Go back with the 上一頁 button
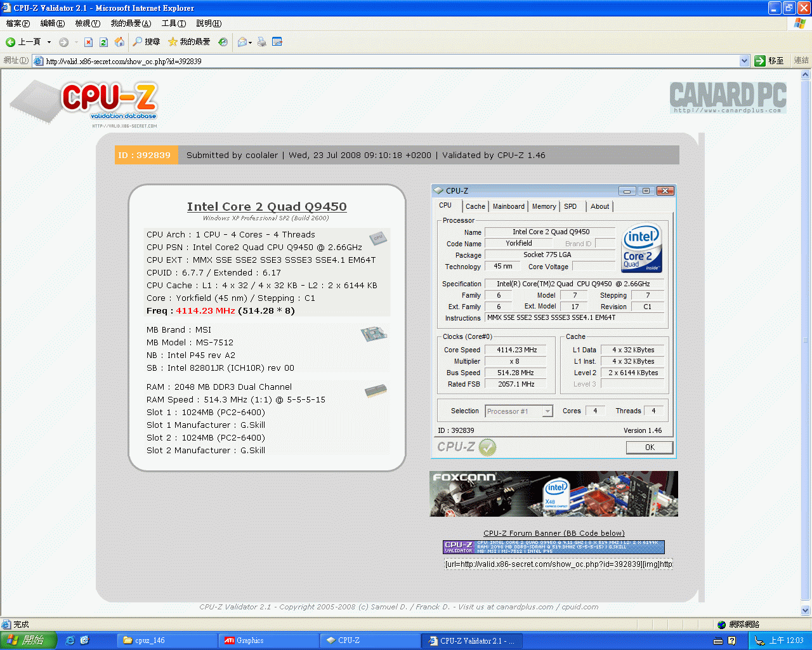Screen dimensions: 812x650 (23, 42)
